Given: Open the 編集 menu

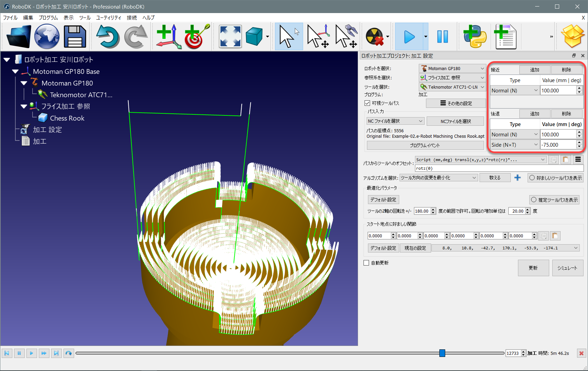Looking at the screenshot, I should tap(28, 18).
